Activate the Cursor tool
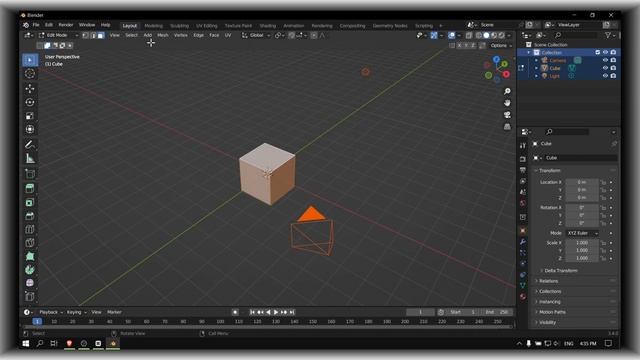 coord(30,73)
